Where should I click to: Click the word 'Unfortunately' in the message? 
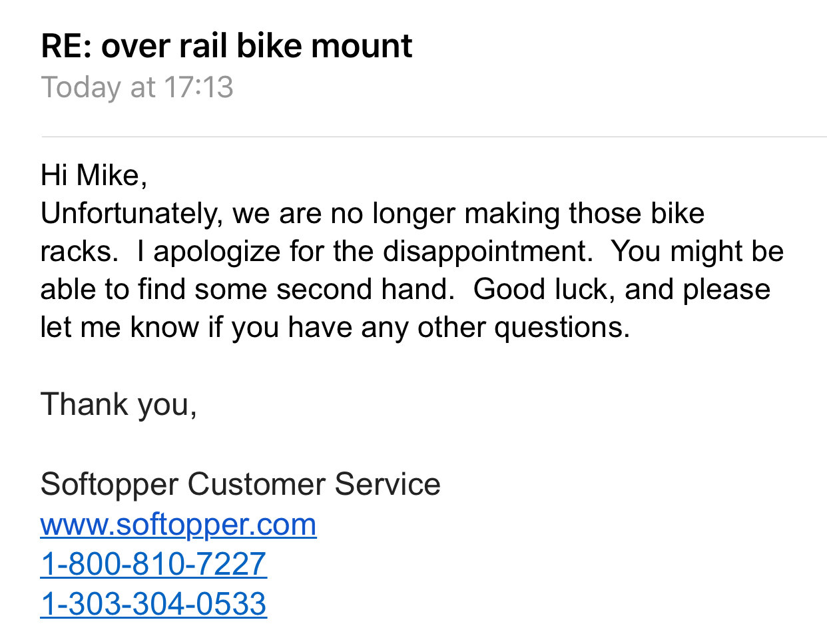coord(129,214)
